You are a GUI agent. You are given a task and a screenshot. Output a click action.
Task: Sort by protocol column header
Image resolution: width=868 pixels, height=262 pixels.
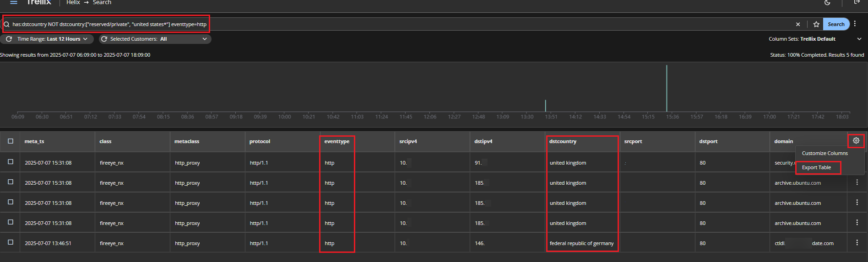tap(260, 141)
